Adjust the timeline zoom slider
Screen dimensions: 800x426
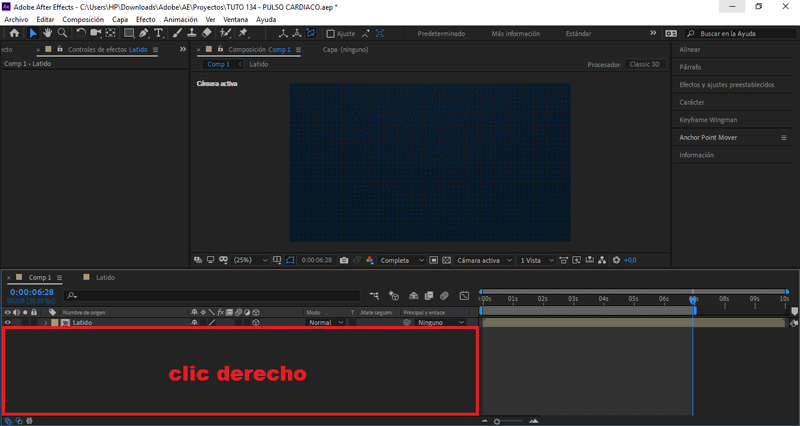click(497, 422)
